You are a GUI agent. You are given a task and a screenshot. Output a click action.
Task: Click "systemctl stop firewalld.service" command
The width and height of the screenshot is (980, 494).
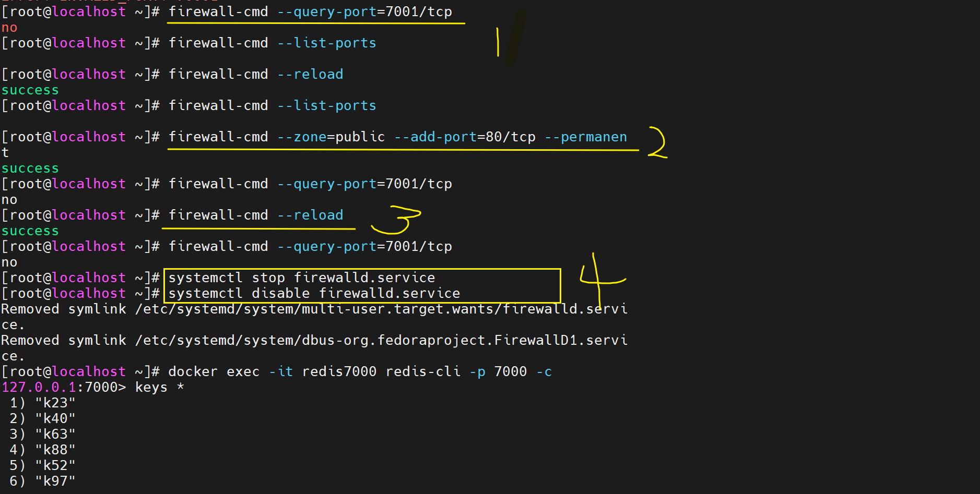(x=302, y=278)
